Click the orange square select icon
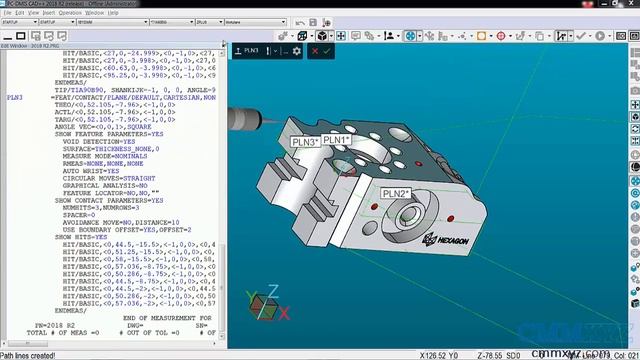The width and height of the screenshot is (640, 360). 482,36
